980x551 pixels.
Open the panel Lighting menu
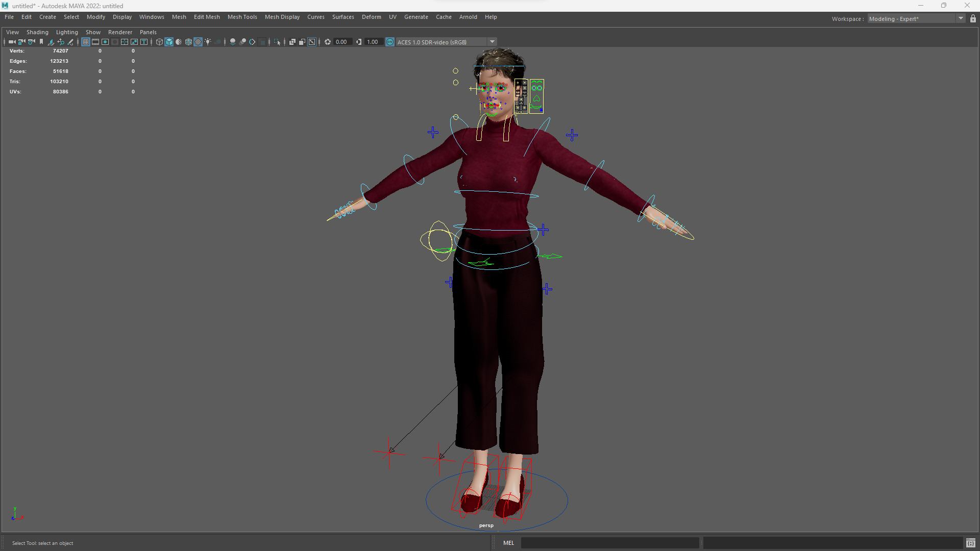[67, 32]
